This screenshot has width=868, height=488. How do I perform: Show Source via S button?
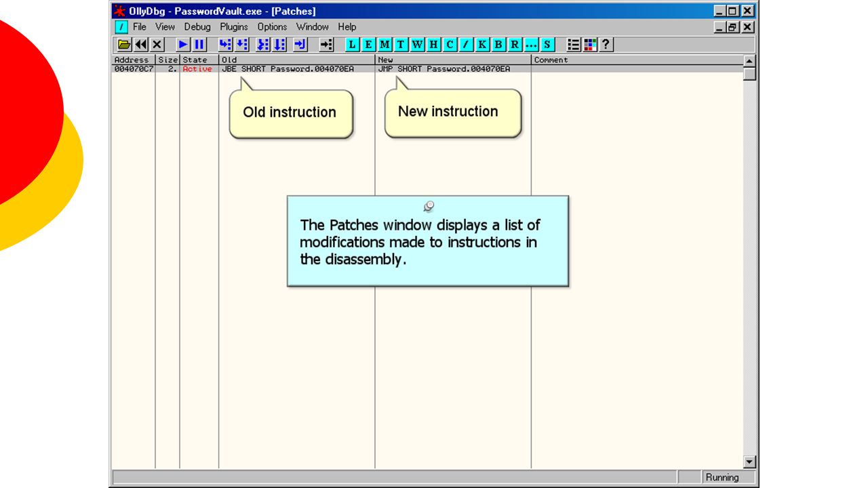[548, 45]
